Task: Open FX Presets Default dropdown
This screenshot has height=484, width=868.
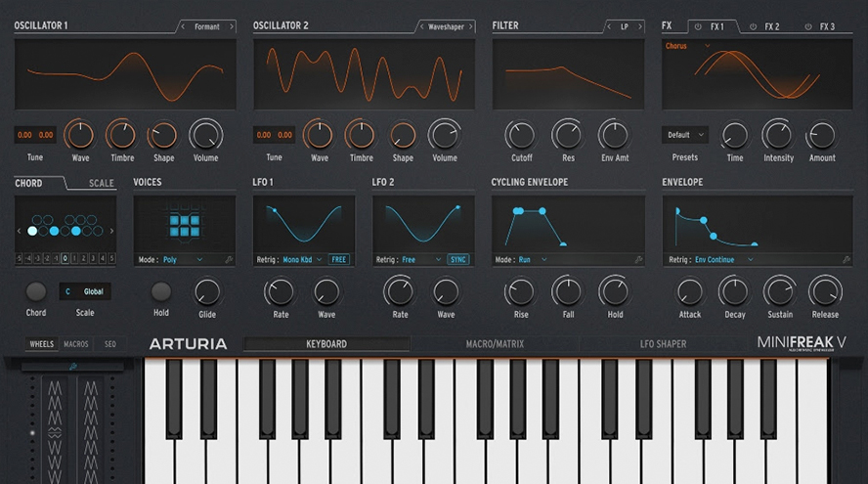Action: (x=685, y=135)
